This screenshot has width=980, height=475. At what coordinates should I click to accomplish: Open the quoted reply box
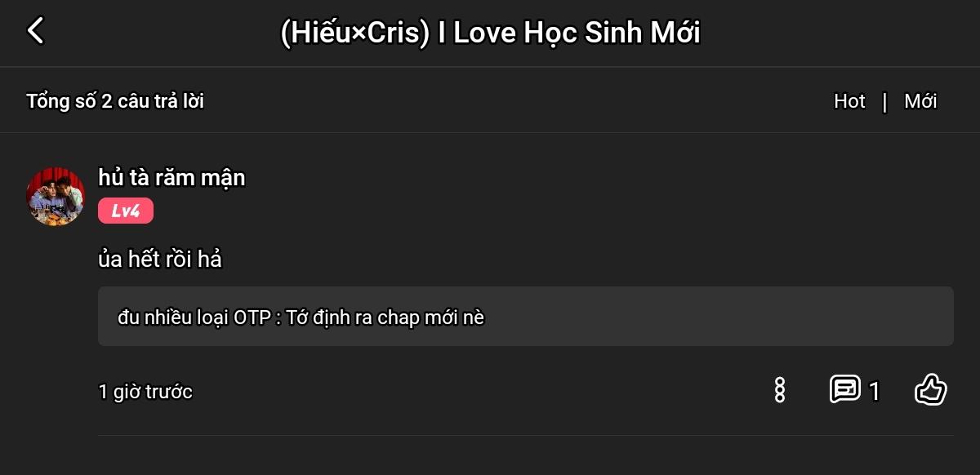526,316
